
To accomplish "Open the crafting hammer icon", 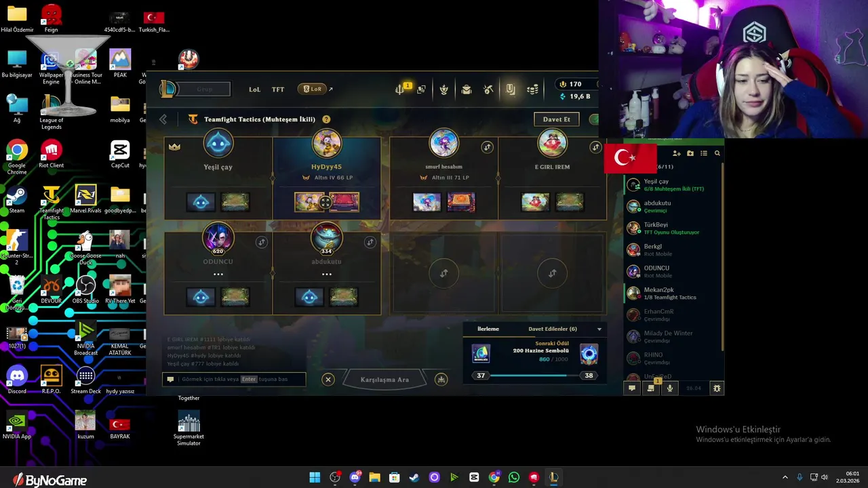I will [488, 89].
